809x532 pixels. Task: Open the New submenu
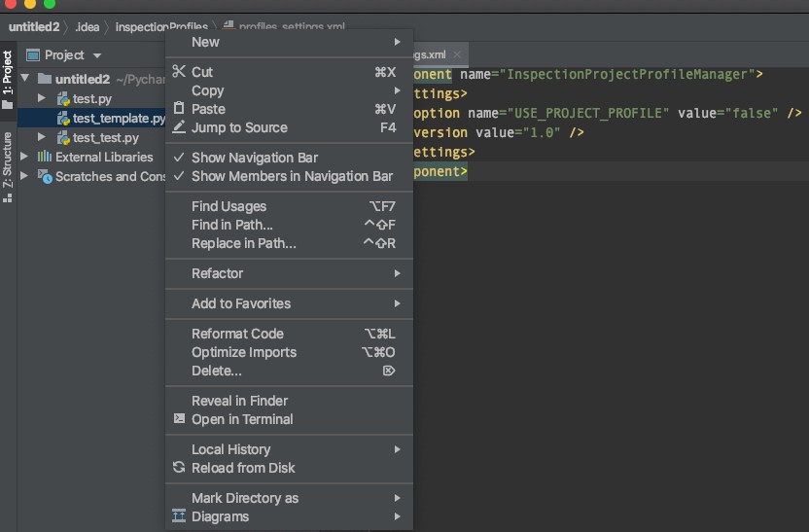289,42
